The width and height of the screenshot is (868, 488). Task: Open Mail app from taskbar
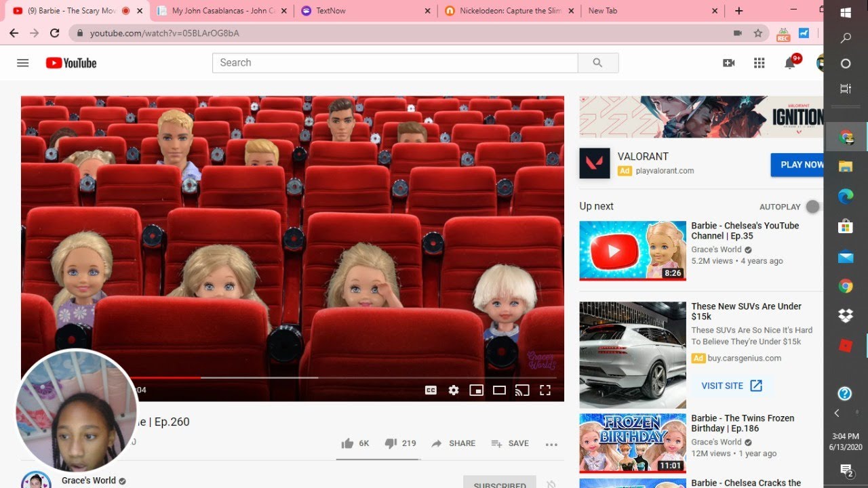click(846, 256)
